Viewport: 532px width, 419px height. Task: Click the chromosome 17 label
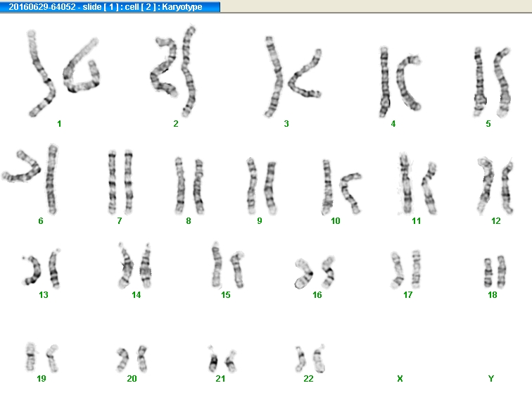coord(408,295)
